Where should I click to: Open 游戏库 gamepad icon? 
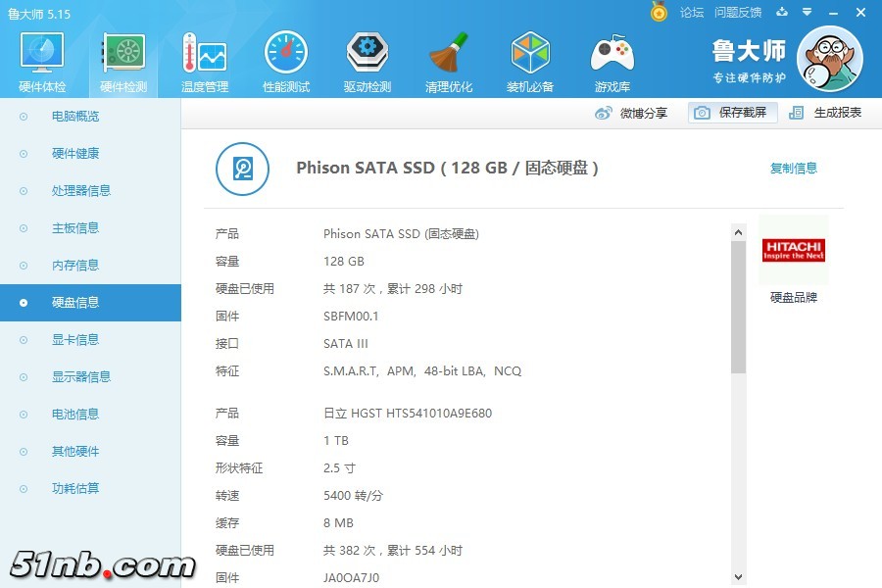(x=612, y=61)
